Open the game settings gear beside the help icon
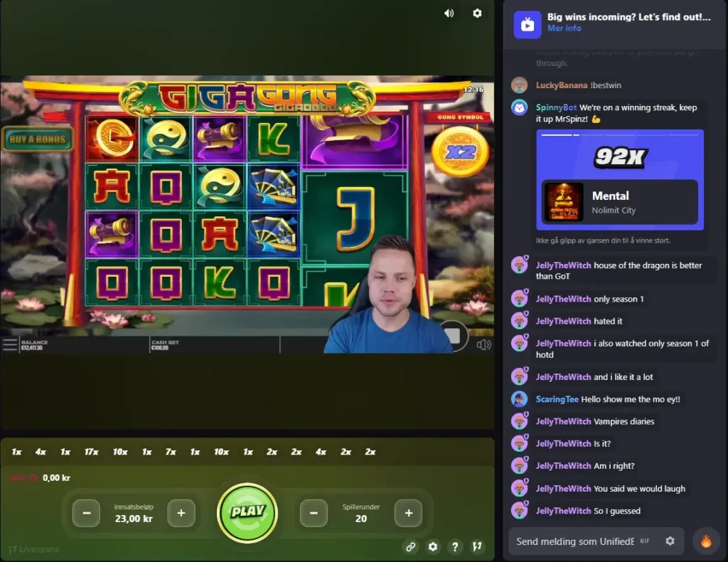 click(433, 547)
